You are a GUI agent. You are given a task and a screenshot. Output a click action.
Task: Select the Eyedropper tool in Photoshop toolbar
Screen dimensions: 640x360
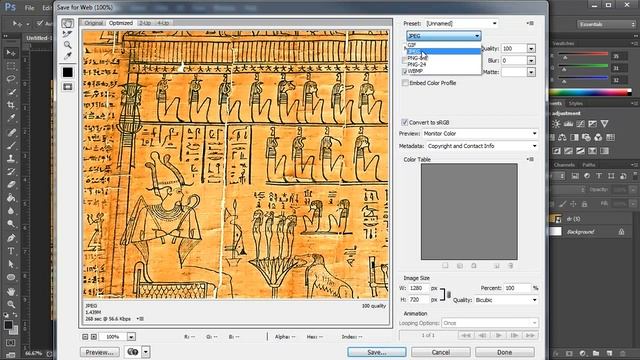(11, 118)
